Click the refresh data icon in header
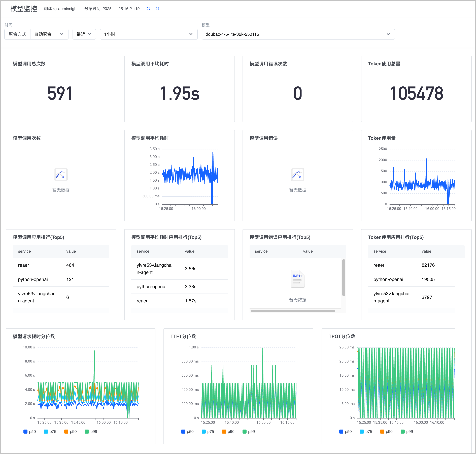Image resolution: width=476 pixels, height=454 pixels. click(148, 9)
